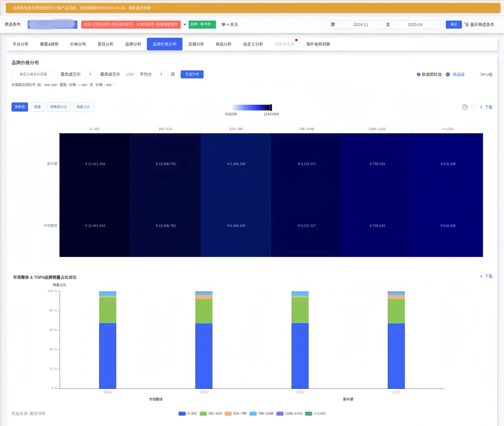Image resolution: width=504 pixels, height=426 pixels.
Task: Open the 类目分析 tab
Action: pyautogui.click(x=105, y=44)
